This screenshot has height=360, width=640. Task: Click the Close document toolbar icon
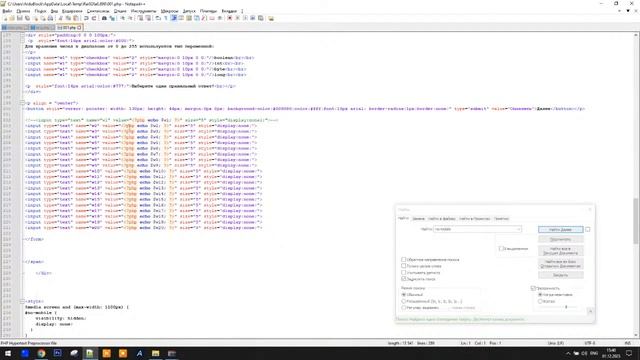(x=36, y=18)
